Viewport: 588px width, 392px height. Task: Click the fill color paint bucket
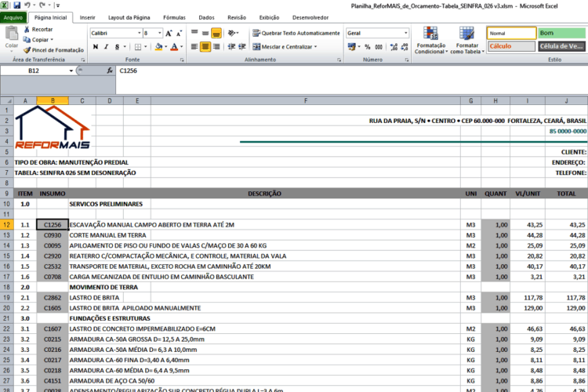coord(159,46)
